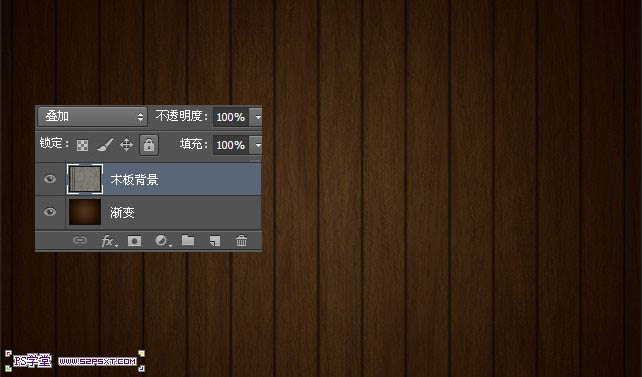
Task: Click the 填充 100% value field
Action: coord(231,145)
